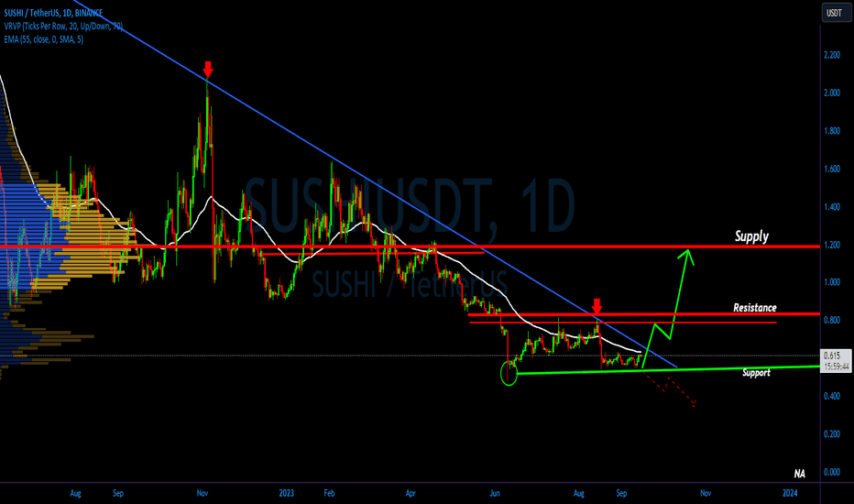Image resolution: width=854 pixels, height=504 pixels.
Task: Click the SUSHI / TetherUS symbol title
Action: click(x=53, y=13)
